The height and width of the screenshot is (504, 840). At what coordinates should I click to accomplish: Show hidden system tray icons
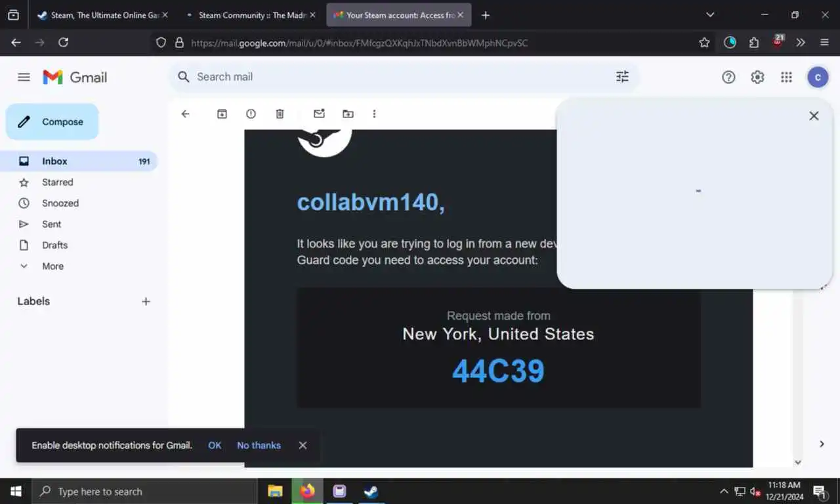point(724,492)
